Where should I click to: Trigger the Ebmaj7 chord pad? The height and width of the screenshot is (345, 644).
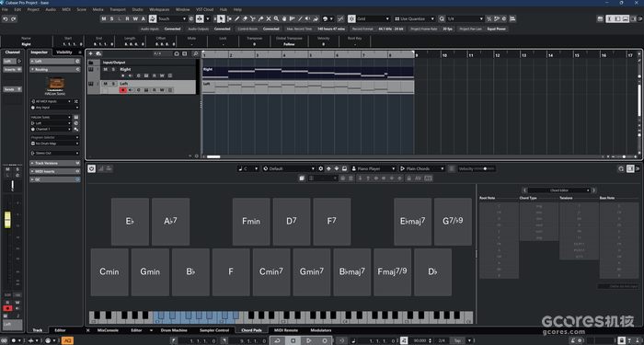(x=413, y=222)
